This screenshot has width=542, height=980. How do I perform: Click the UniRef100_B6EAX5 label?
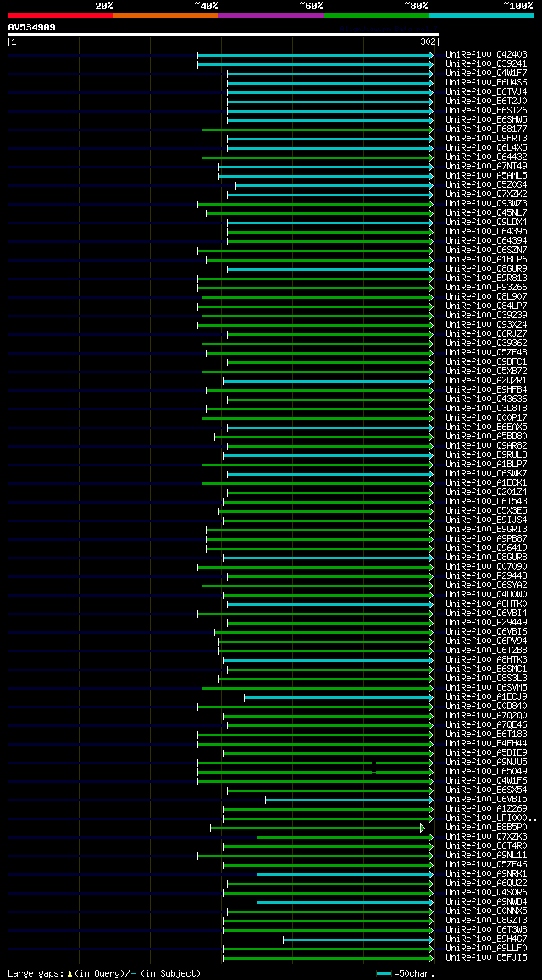pos(486,428)
